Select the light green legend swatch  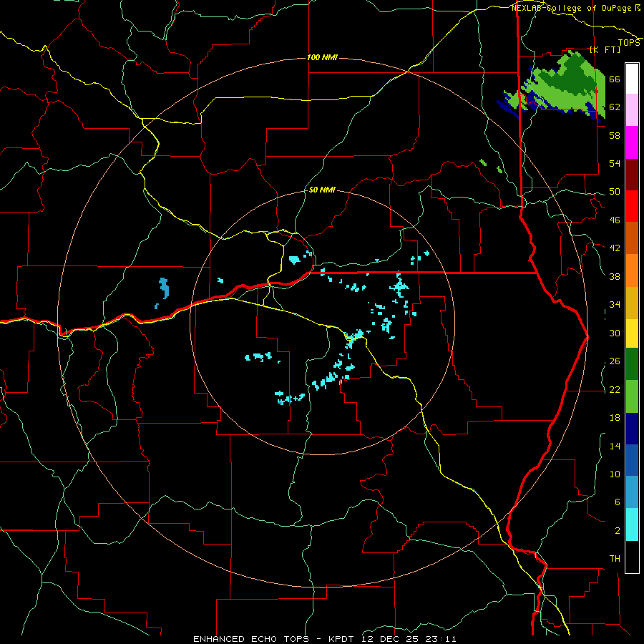click(632, 396)
